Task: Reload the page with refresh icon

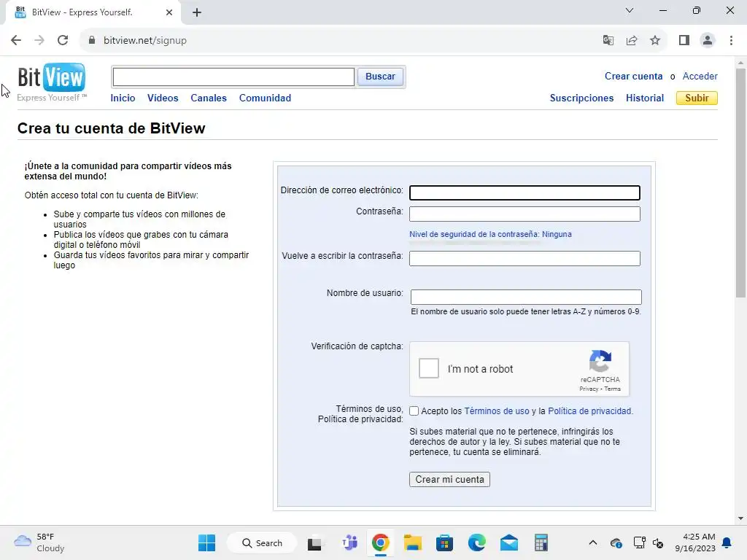Action: (63, 40)
